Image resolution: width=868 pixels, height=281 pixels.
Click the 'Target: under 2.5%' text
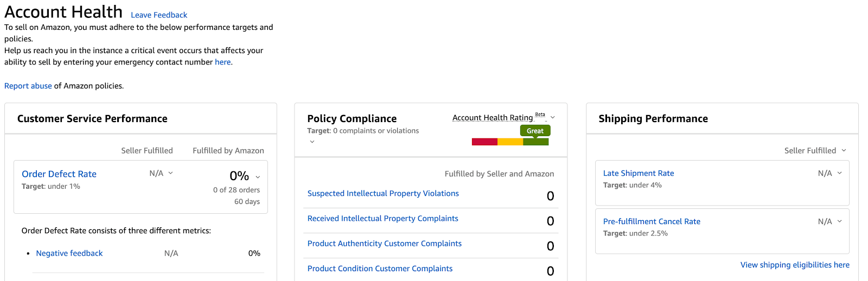click(x=635, y=234)
